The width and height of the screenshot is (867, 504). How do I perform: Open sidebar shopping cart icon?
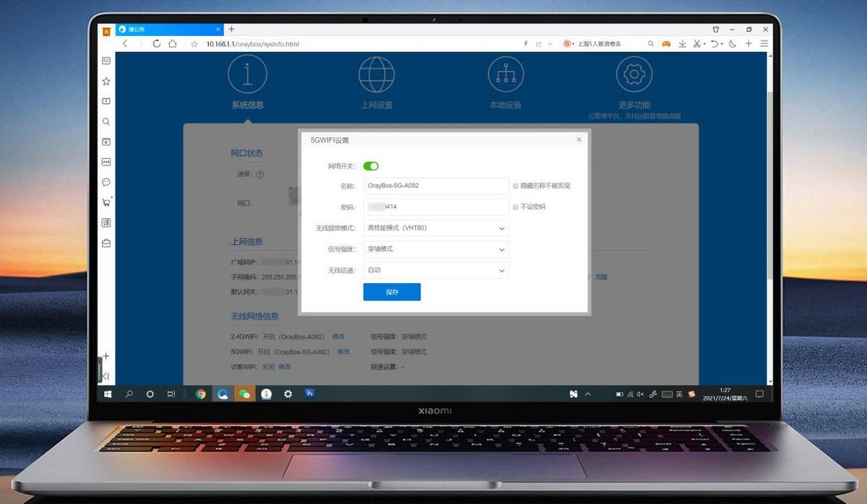click(106, 203)
